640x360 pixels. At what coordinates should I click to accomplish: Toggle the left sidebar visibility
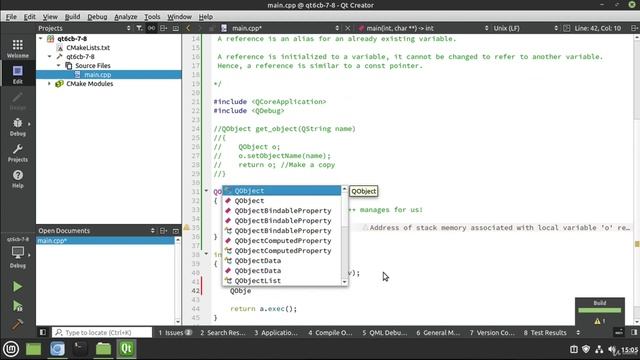42,332
